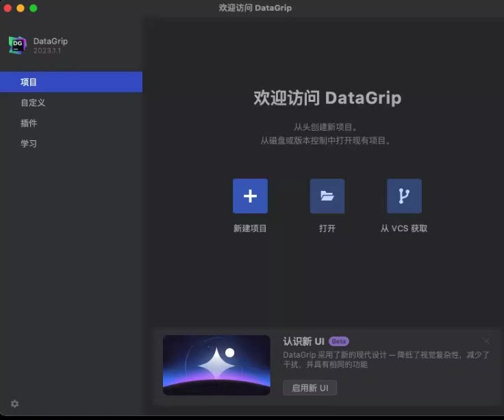Click the 启用新 UI button
The width and height of the screenshot is (504, 420).
pos(310,388)
